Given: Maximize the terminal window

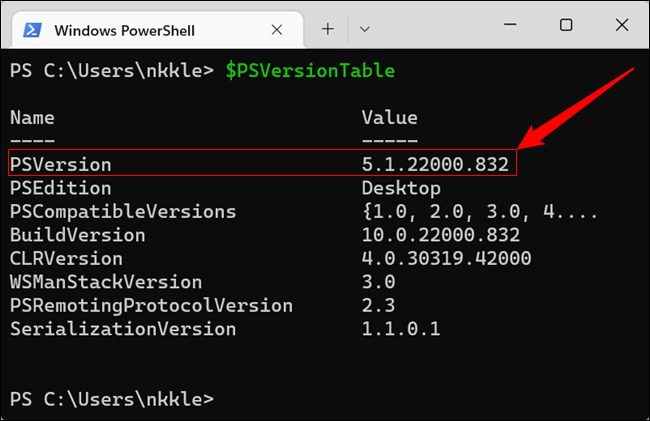Looking at the screenshot, I should tap(566, 25).
